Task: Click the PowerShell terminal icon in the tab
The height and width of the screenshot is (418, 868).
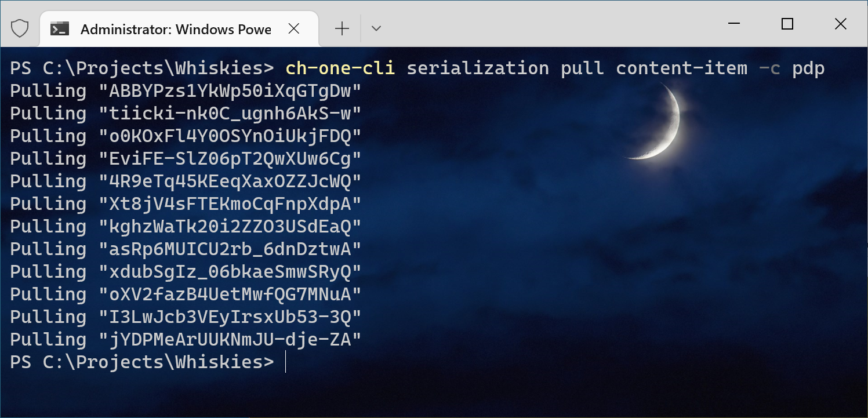Action: pos(60,29)
